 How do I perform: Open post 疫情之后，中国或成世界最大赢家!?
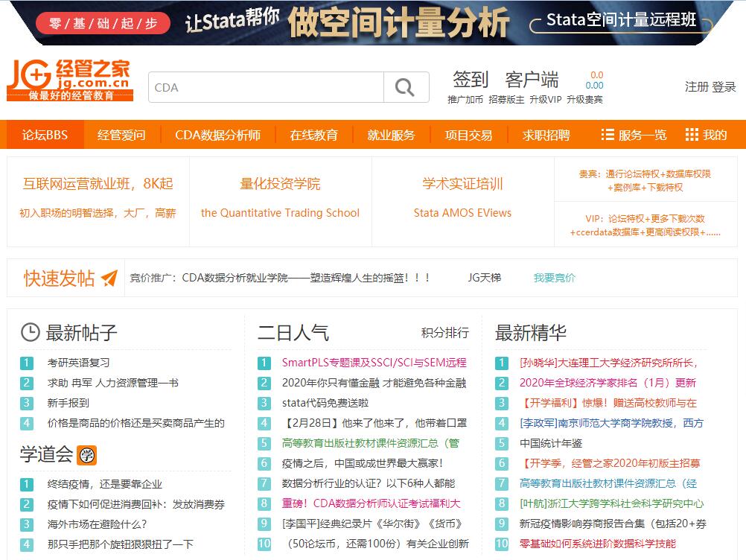363,463
